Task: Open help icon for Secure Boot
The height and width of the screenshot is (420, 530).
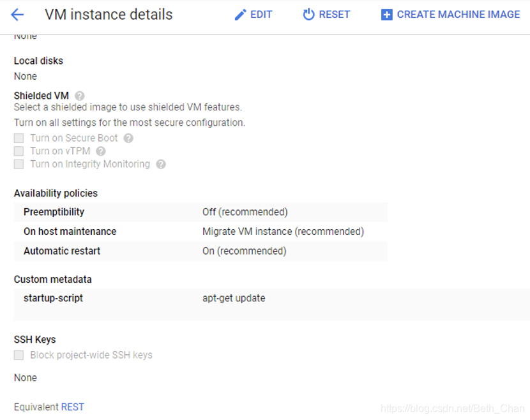Action: [x=128, y=139]
